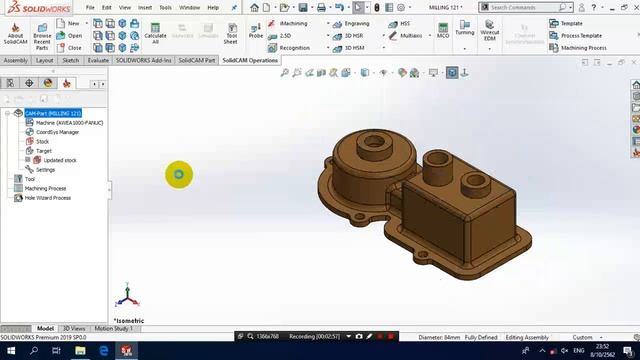Open Process Template

tap(576, 36)
